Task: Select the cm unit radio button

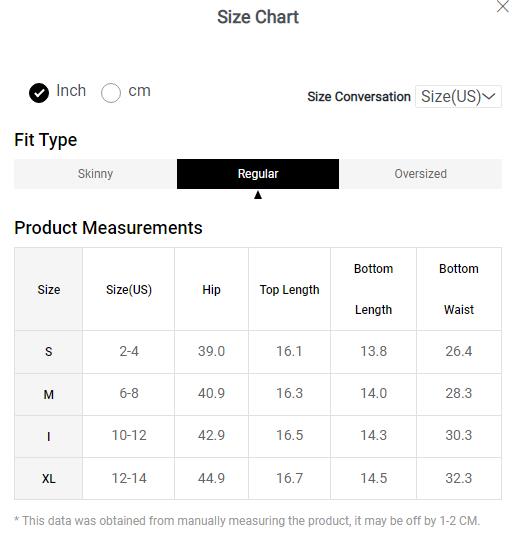Action: click(x=111, y=93)
